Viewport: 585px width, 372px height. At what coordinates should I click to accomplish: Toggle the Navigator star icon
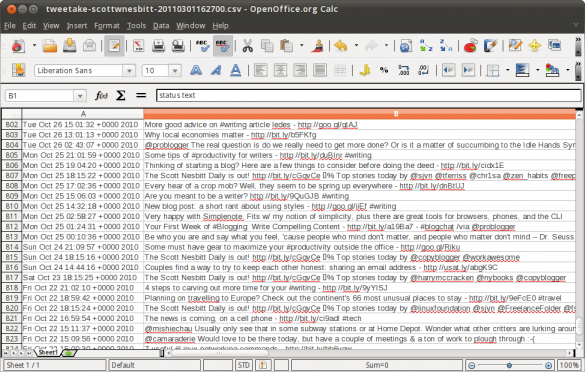tap(535, 46)
